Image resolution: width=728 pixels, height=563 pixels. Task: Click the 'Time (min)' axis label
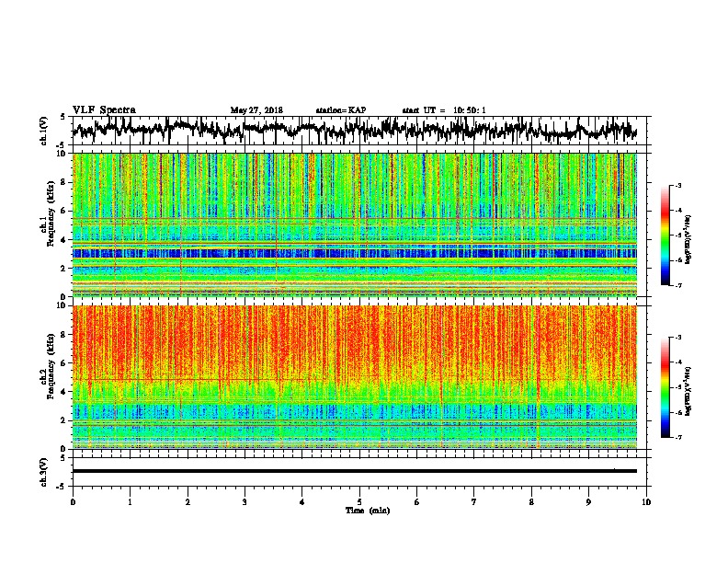point(368,511)
